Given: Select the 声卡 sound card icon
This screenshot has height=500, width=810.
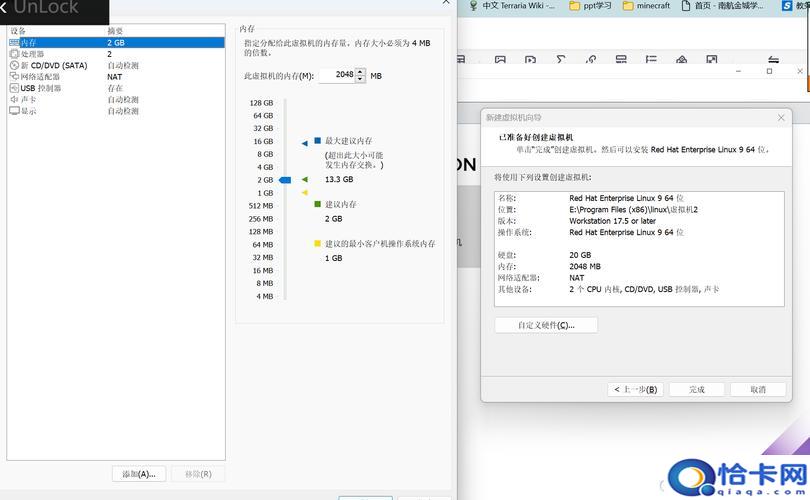Looking at the screenshot, I should [x=14, y=100].
